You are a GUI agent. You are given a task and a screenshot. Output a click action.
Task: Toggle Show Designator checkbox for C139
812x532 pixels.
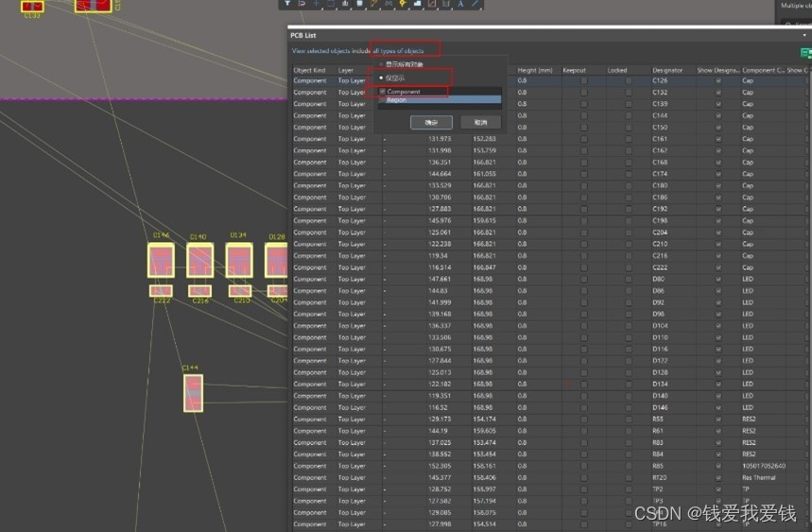tap(718, 104)
